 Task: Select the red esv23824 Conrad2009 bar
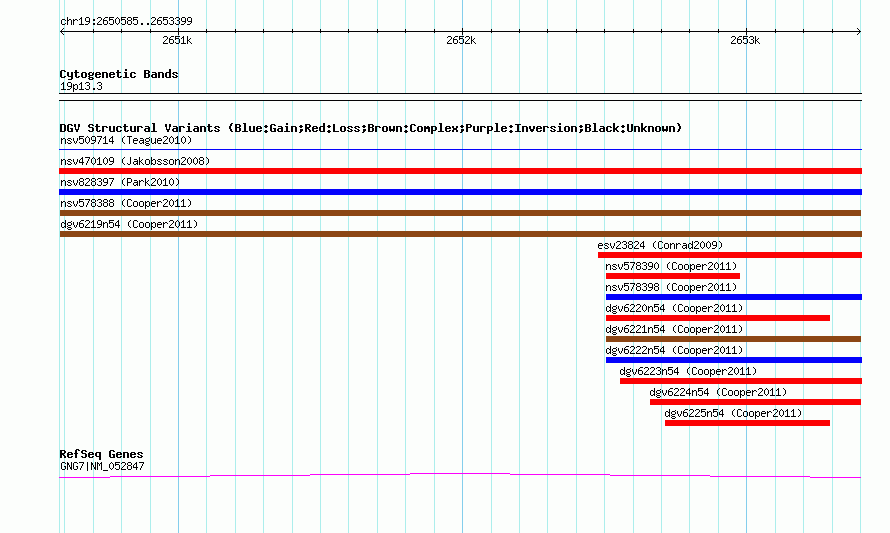[730, 255]
